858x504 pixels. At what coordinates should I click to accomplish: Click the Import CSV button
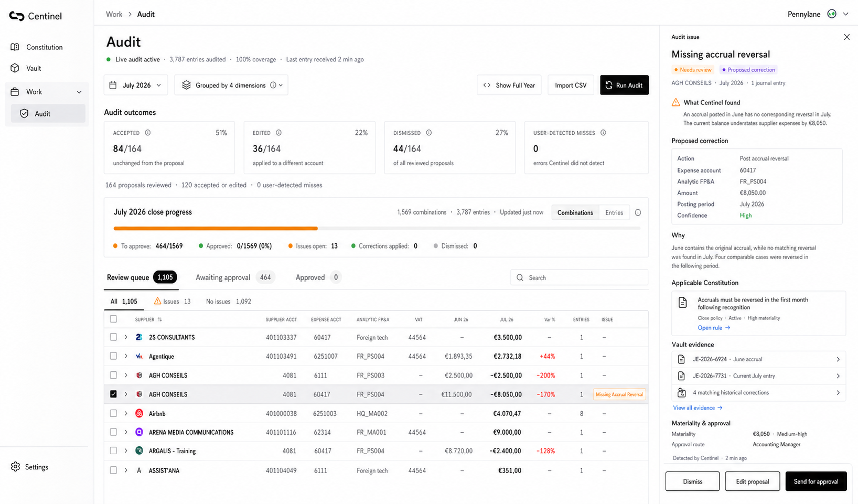[571, 85]
